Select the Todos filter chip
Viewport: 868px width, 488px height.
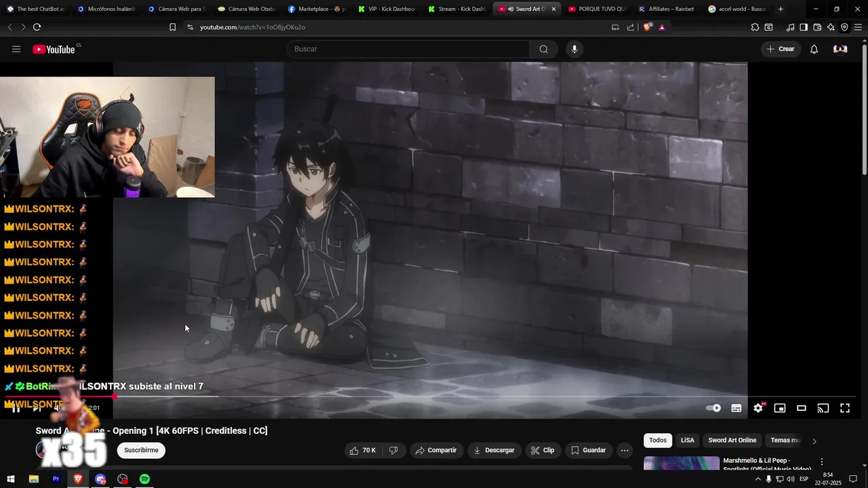click(x=658, y=441)
